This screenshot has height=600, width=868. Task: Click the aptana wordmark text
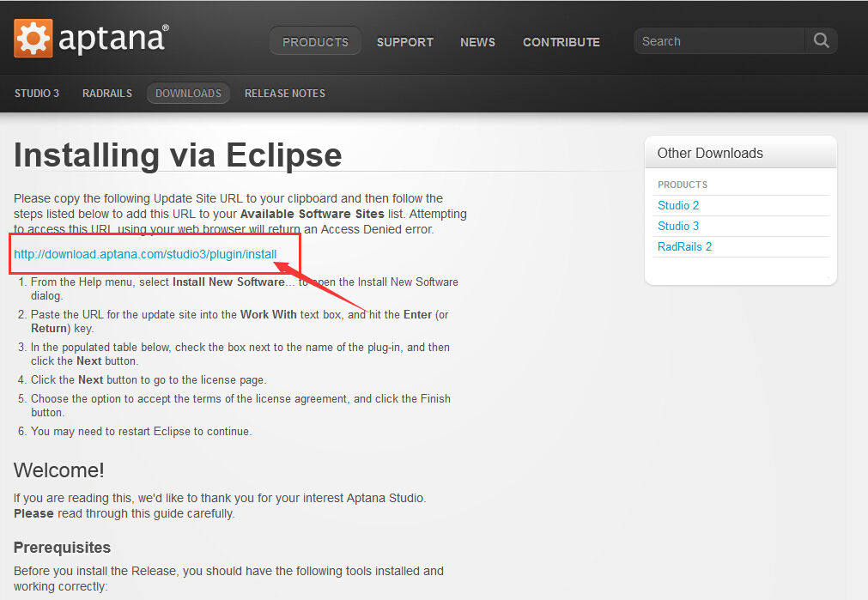click(x=113, y=39)
